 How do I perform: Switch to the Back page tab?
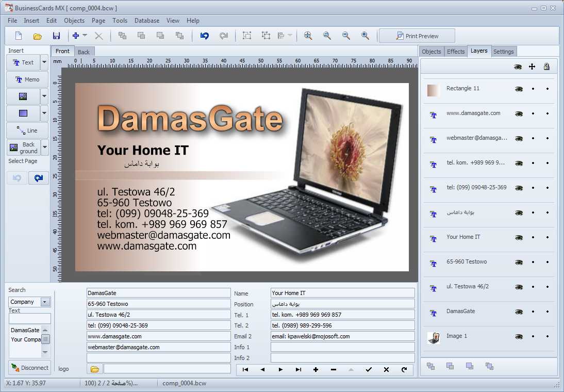[x=84, y=52]
